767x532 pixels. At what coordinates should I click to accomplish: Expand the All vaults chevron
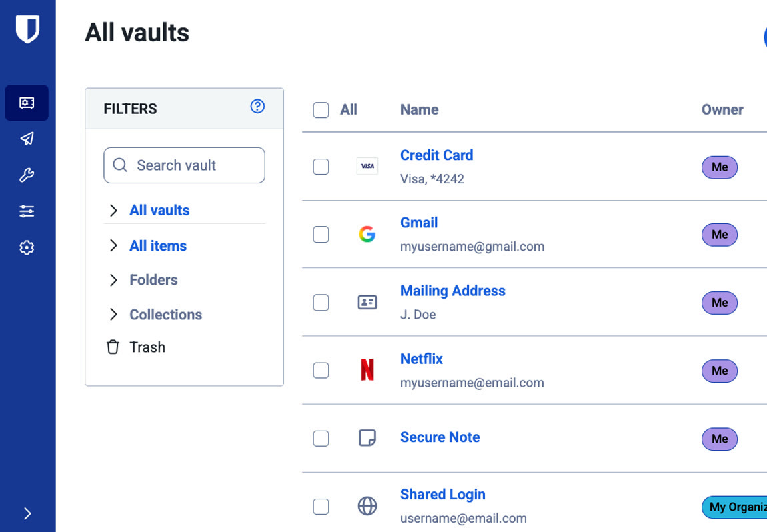tap(113, 210)
